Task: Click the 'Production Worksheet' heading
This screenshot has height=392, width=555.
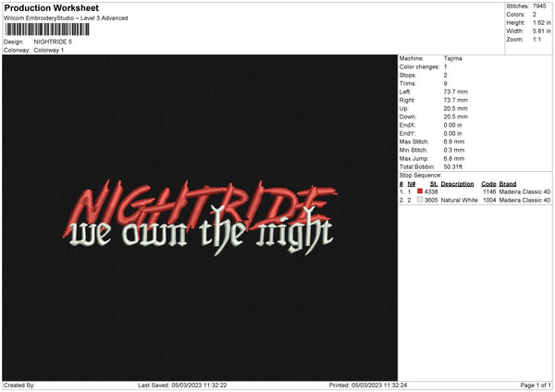Action: [52, 7]
